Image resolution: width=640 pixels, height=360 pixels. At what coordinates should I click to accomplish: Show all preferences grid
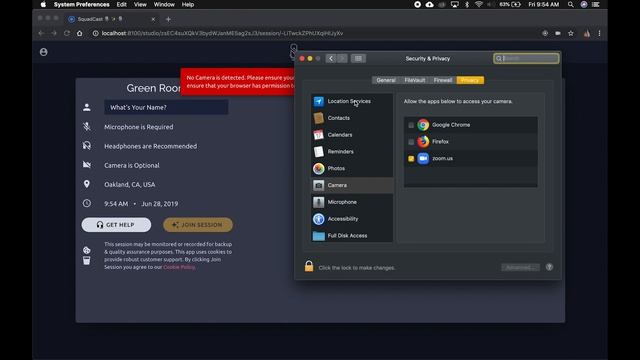point(358,58)
